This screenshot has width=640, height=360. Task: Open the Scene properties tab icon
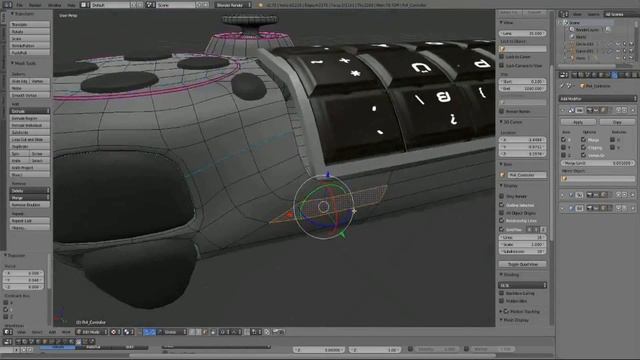point(587,75)
